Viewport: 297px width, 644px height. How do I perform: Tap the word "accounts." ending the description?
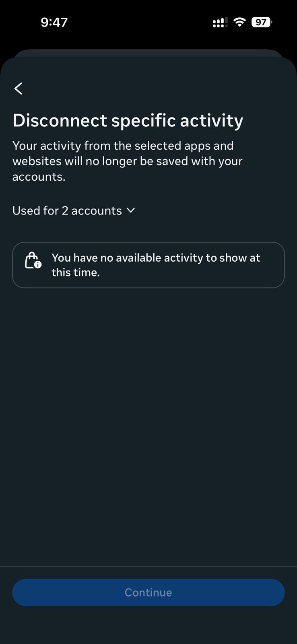[39, 177]
